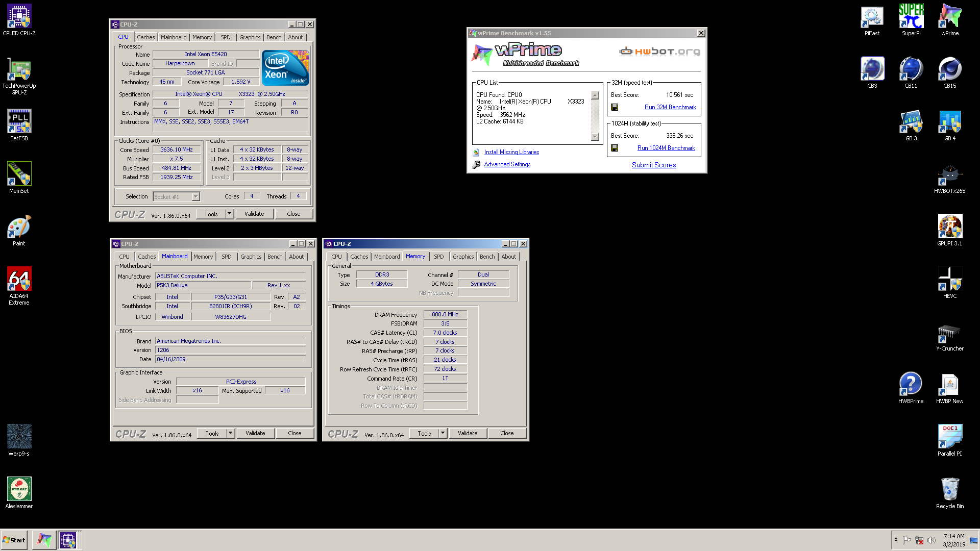Open CB3 Cinebench icon

(872, 73)
